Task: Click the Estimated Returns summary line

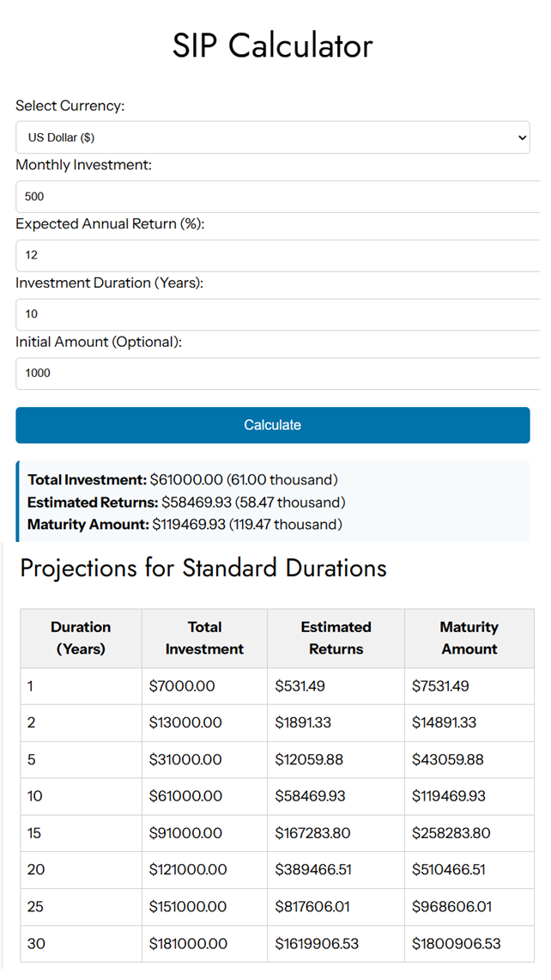Action: pos(187,502)
